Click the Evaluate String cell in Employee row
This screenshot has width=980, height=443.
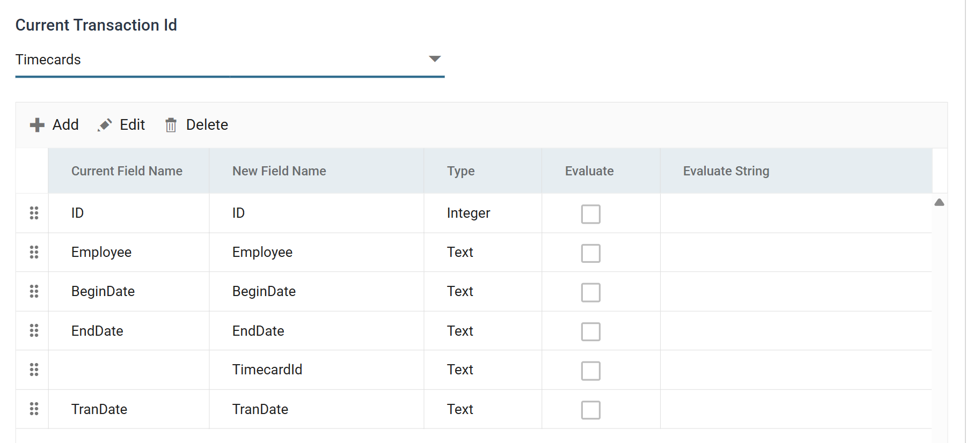(796, 252)
